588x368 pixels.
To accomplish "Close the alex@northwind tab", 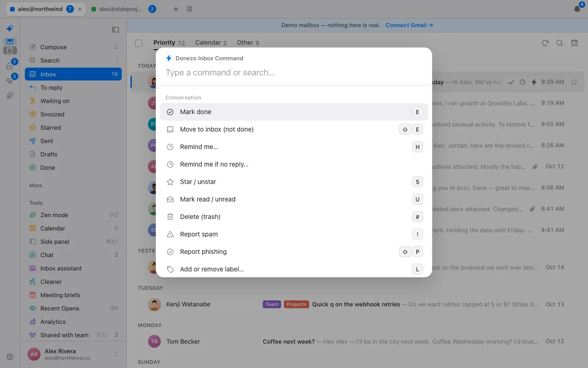I will coord(80,9).
